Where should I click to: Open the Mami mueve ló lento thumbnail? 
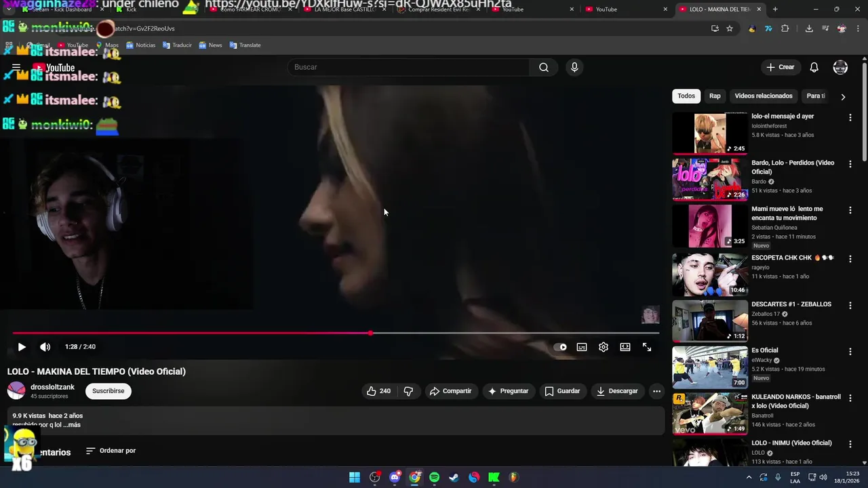point(710,226)
